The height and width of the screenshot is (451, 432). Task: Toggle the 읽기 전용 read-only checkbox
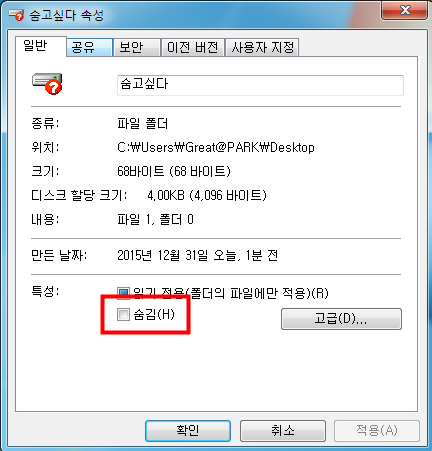123,293
